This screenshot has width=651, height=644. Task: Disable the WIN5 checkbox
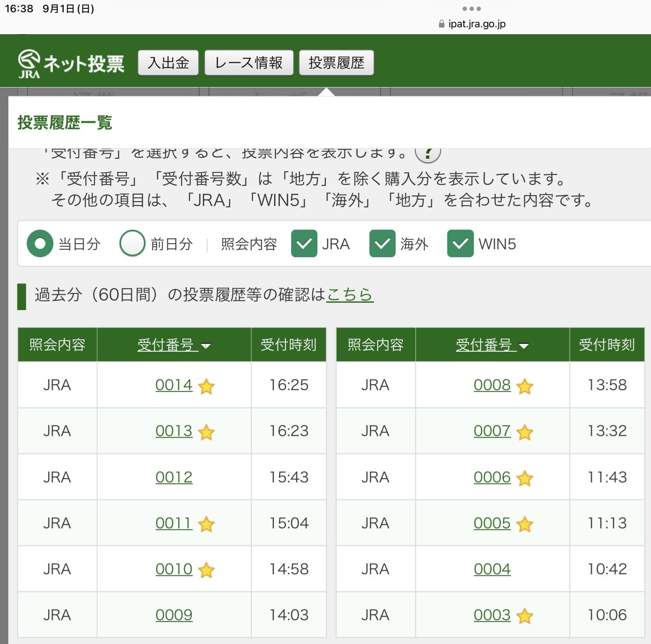point(460,243)
